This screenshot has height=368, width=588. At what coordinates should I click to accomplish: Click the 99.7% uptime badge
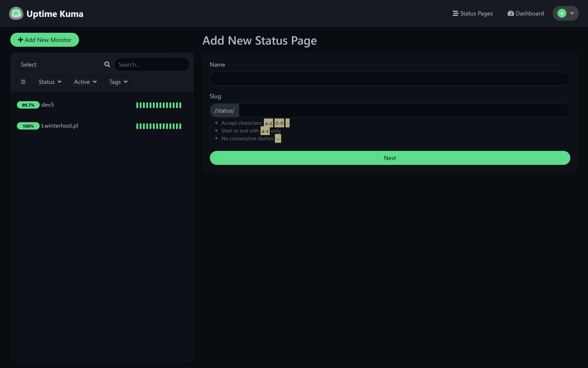[28, 105]
